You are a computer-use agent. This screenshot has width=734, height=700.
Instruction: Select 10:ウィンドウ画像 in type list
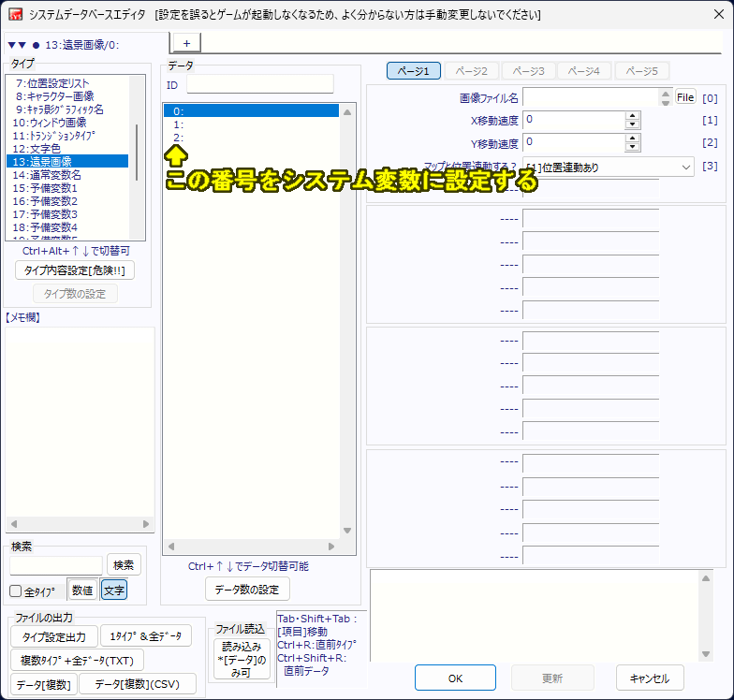pos(50,123)
